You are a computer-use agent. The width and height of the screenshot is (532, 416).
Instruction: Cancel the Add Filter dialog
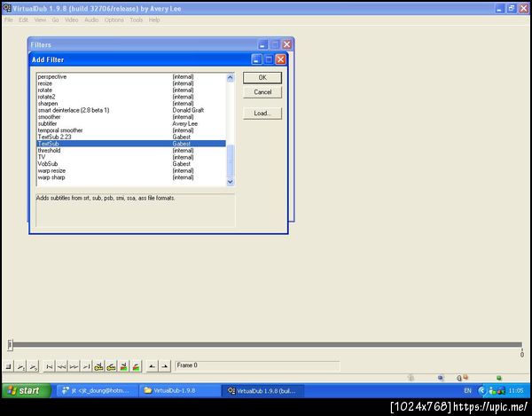[x=262, y=92]
